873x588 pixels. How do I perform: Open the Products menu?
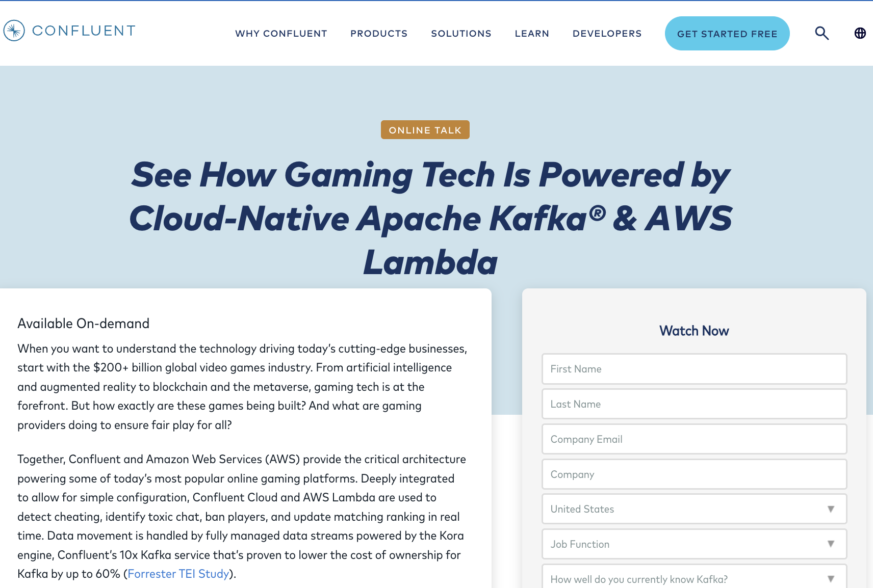click(379, 34)
